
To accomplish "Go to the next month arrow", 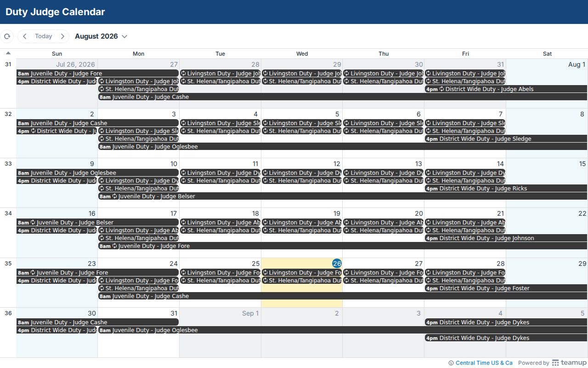I will 62,36.
